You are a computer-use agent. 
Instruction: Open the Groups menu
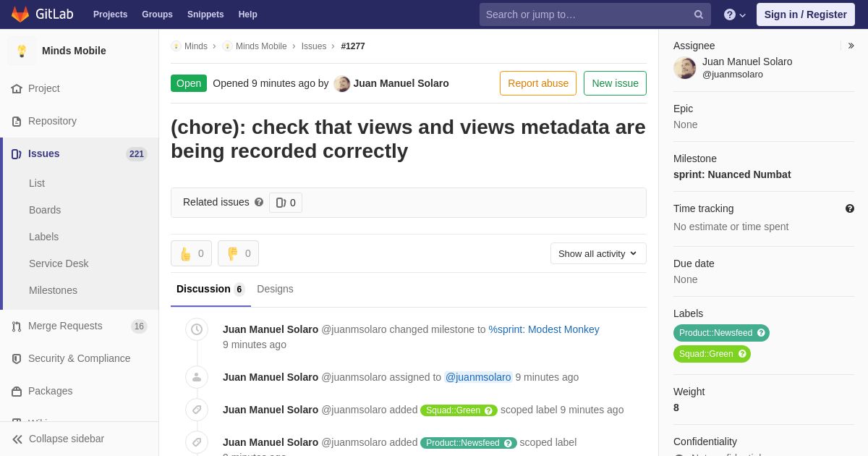tap(157, 14)
